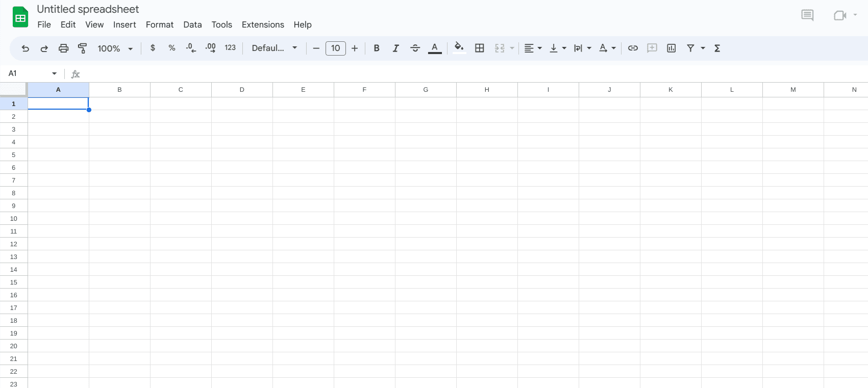Open comment history icon
The height and width of the screenshot is (388, 868).
pyautogui.click(x=807, y=15)
